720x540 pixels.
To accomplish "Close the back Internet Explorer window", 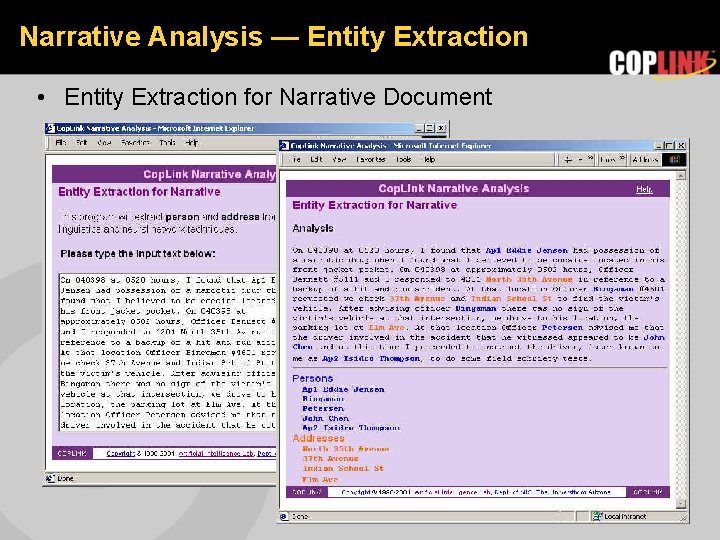I will (441, 128).
